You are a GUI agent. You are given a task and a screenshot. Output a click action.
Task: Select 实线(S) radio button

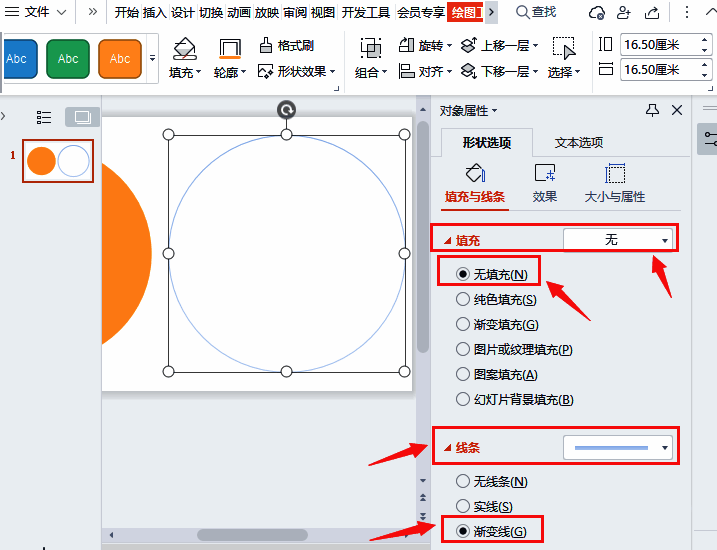(x=463, y=506)
